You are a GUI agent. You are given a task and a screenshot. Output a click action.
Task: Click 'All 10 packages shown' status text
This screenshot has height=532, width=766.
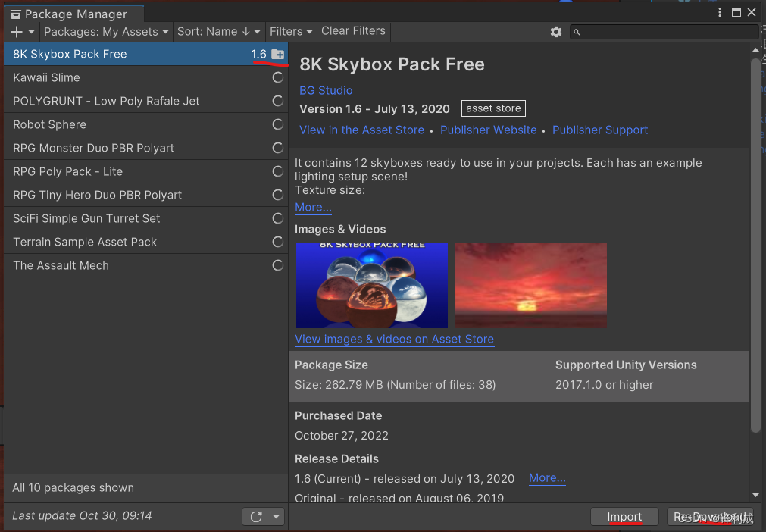(73, 487)
